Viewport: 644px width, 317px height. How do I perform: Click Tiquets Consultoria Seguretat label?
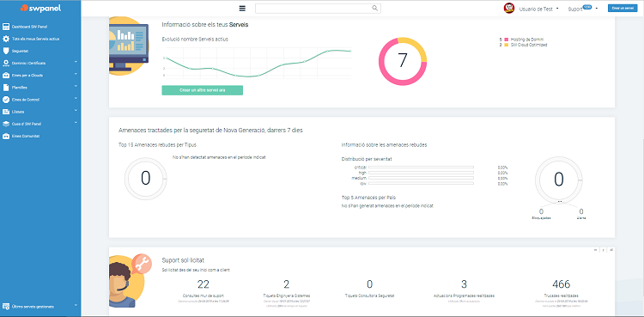[x=369, y=296]
